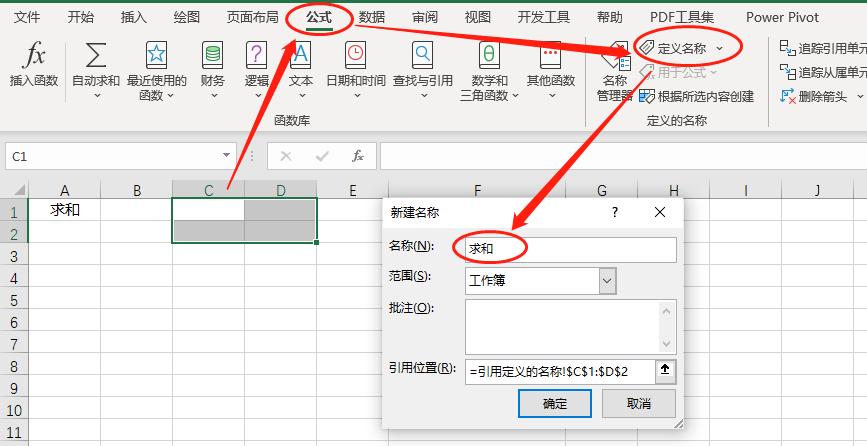Click the select-all corner triangle
The image size is (867, 446).
click(x=19, y=191)
